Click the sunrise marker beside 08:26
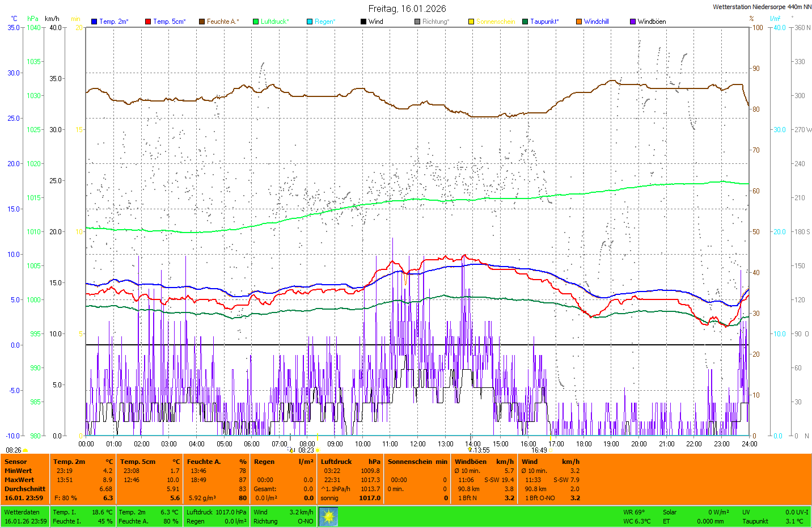The height and width of the screenshot is (528, 812). (26, 450)
